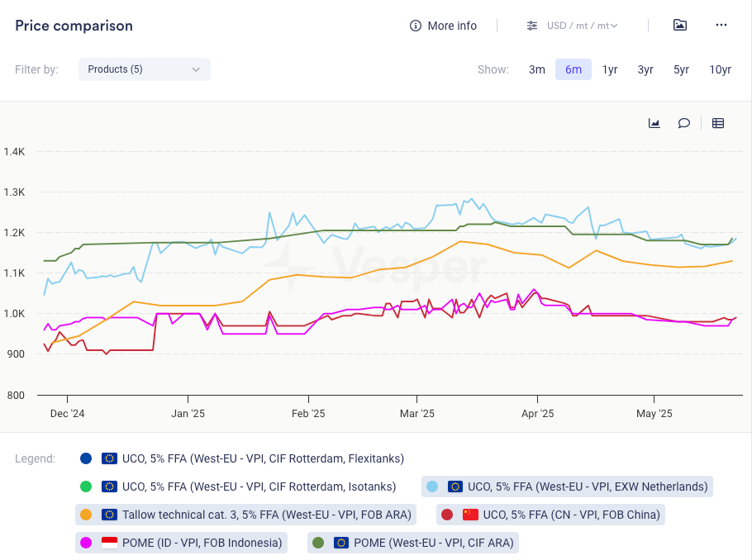The width and height of the screenshot is (752, 560).
Task: Open the three-dot options menu
Action: tap(721, 26)
